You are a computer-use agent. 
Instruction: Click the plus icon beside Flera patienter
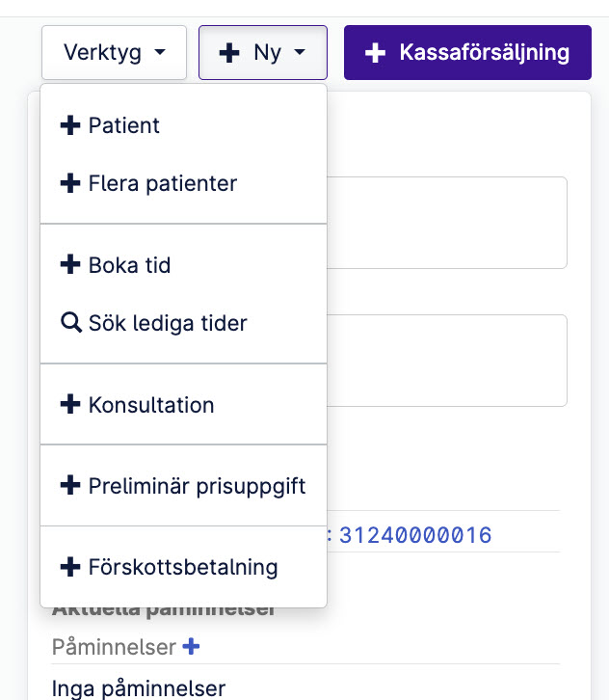pyautogui.click(x=70, y=183)
